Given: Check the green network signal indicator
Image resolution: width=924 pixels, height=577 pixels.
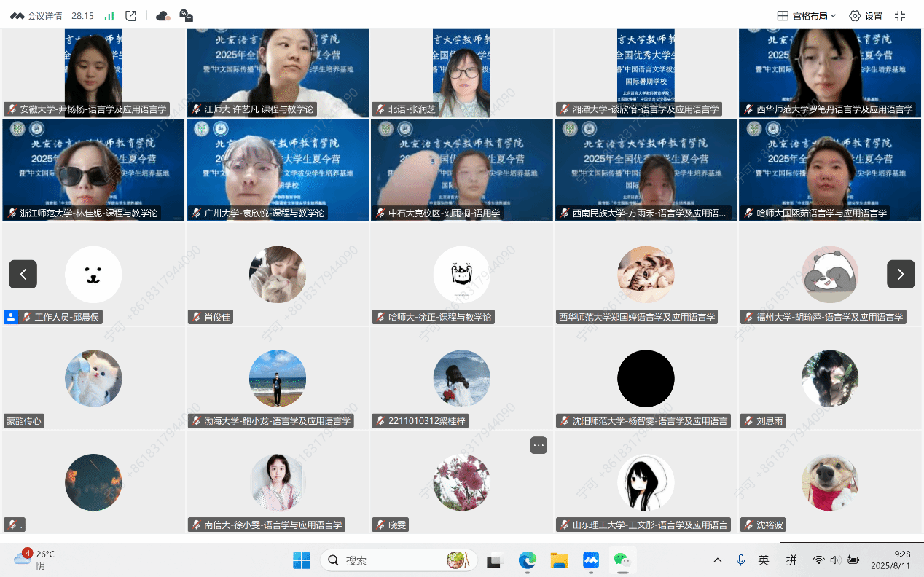Looking at the screenshot, I should pyautogui.click(x=109, y=16).
